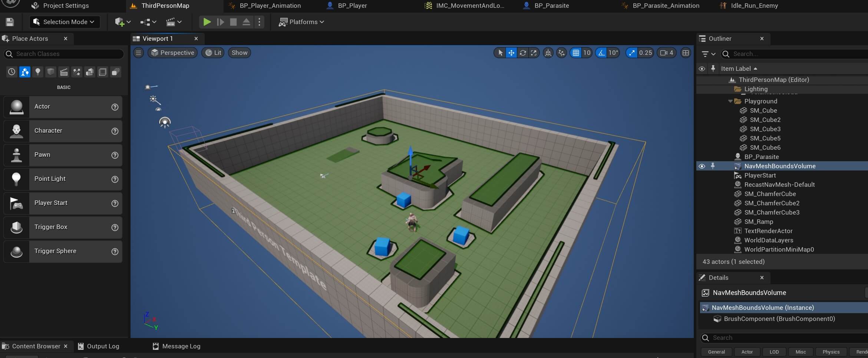
Task: Toggle visibility of NavMeshBoundsVolume
Action: 702,166
